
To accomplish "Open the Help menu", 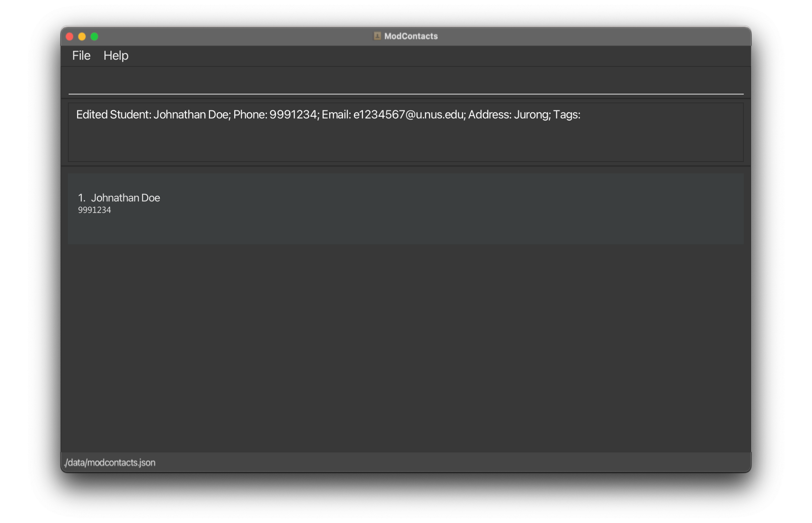I will (x=116, y=55).
